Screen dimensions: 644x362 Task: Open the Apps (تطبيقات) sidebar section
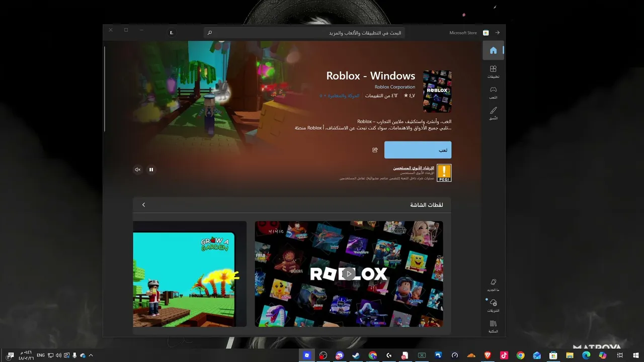point(493,71)
